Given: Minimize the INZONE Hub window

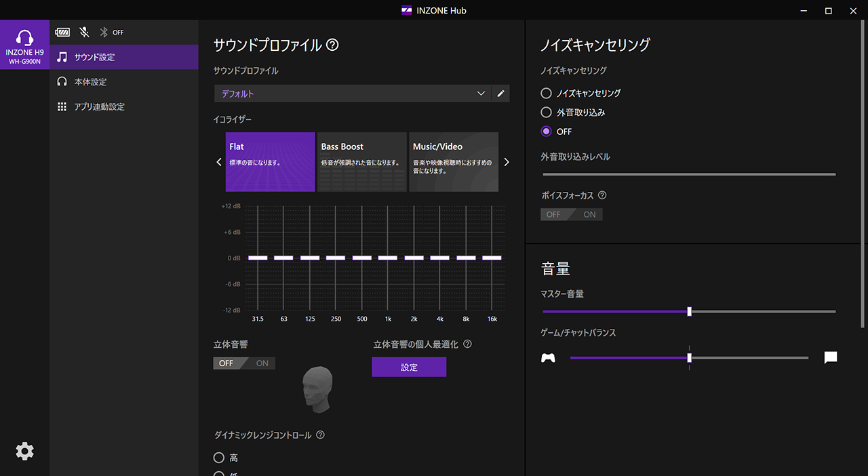Looking at the screenshot, I should pos(804,11).
